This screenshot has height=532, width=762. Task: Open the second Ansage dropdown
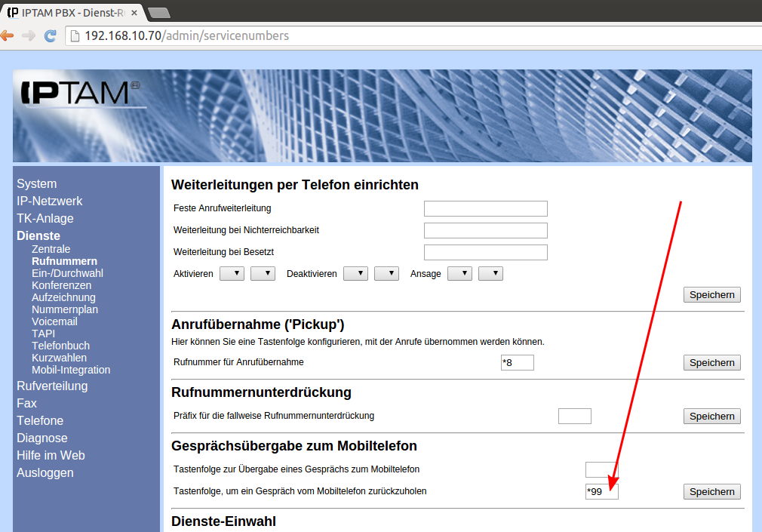pos(490,273)
